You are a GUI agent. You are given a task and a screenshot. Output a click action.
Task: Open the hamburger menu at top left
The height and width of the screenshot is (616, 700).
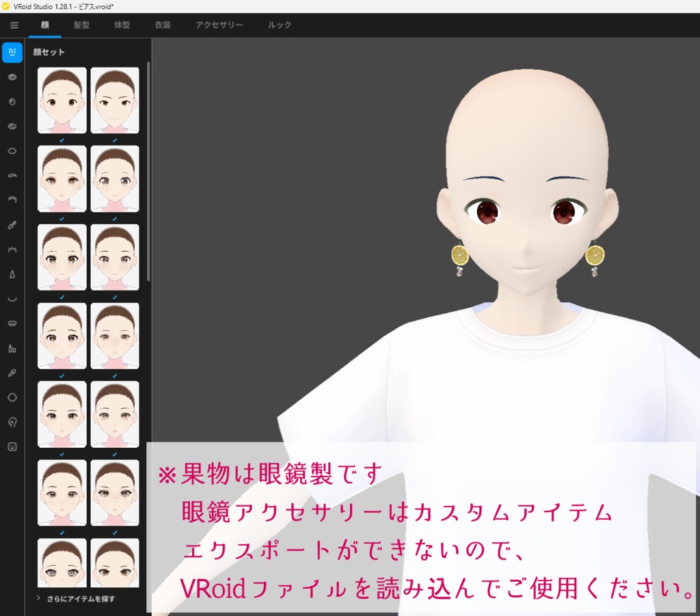pos(14,23)
